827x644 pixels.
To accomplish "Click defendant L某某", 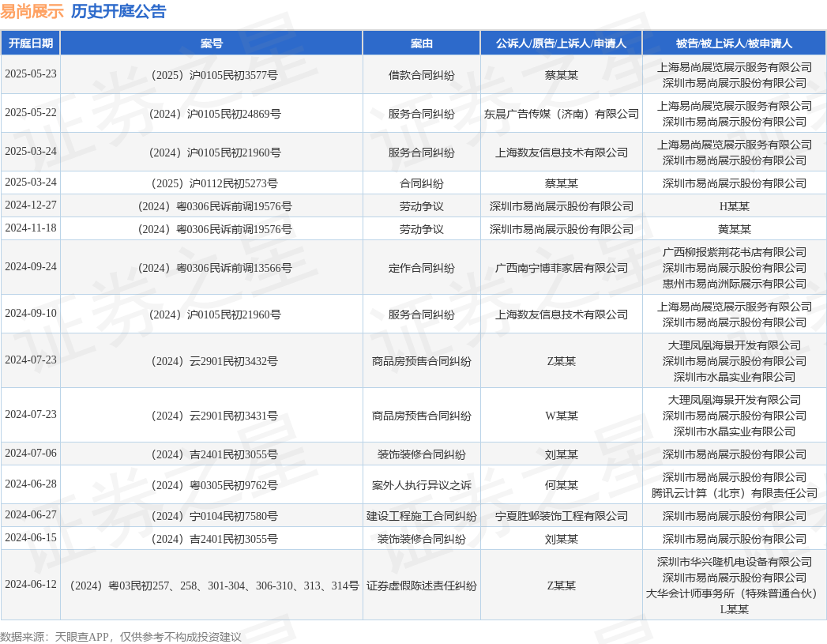I will pyautogui.click(x=734, y=610).
